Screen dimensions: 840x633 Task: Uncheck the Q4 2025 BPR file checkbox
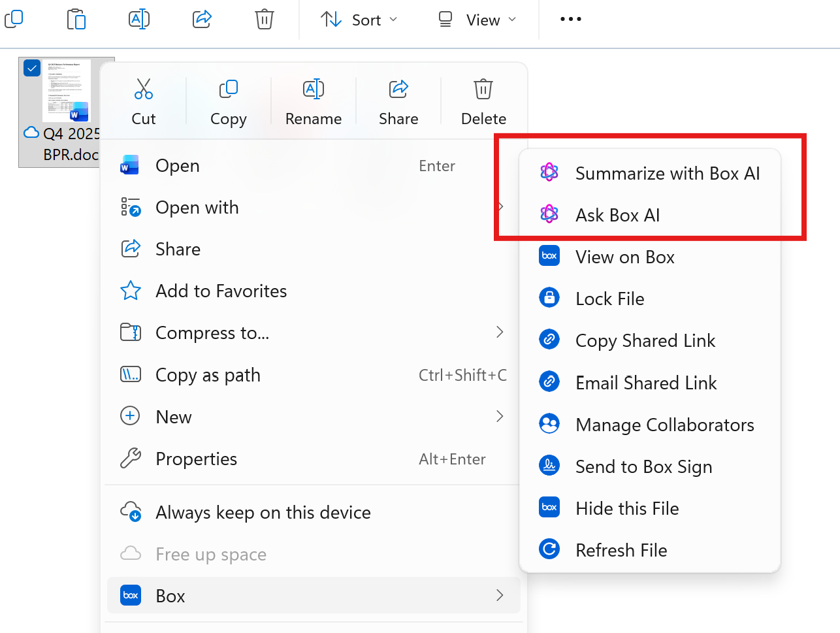[32, 68]
